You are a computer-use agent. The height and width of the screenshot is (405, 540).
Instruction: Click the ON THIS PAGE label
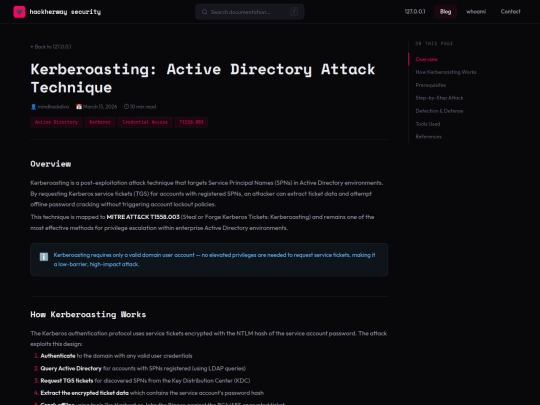434,43
